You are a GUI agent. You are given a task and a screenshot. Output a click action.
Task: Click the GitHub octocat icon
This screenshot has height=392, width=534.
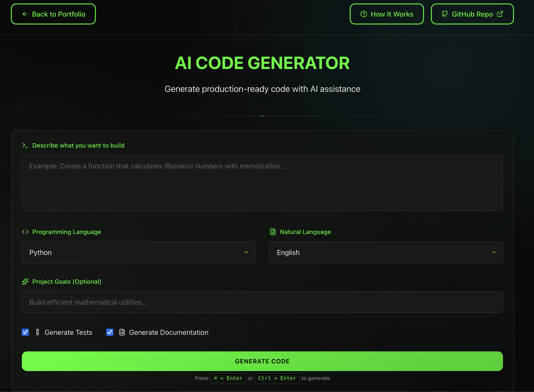click(x=445, y=14)
